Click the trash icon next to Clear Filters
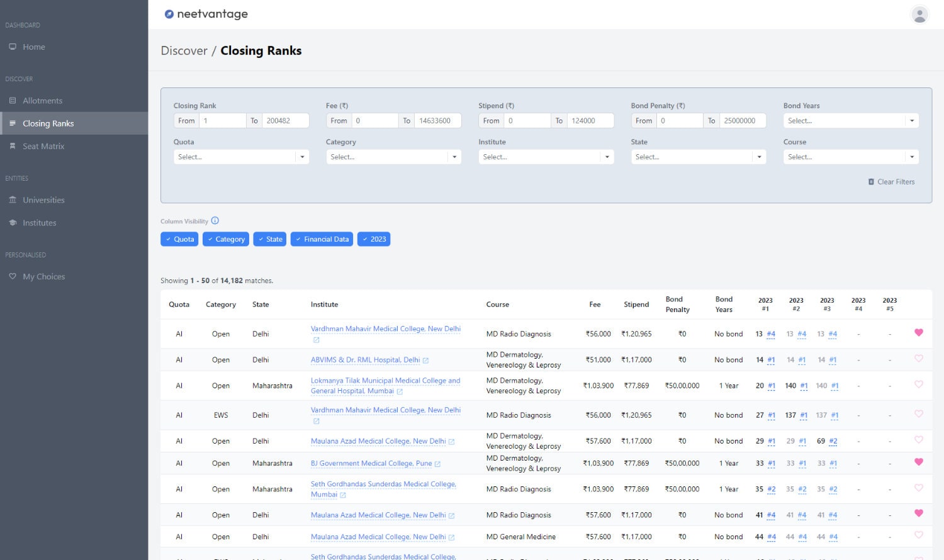 (x=871, y=182)
